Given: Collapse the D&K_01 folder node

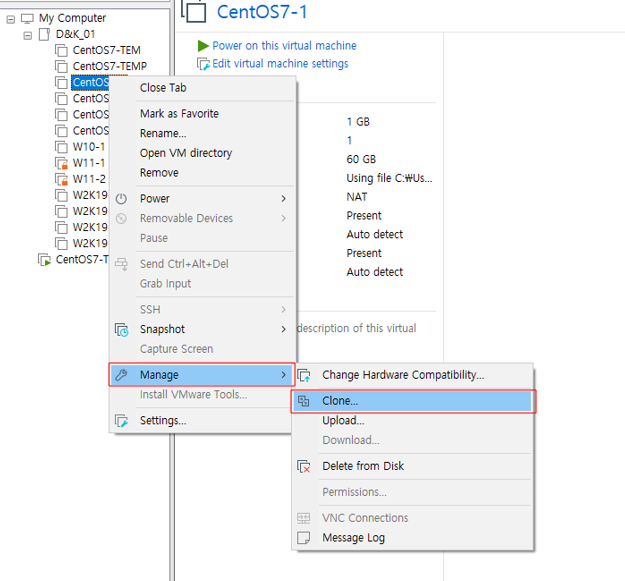Looking at the screenshot, I should [28, 35].
